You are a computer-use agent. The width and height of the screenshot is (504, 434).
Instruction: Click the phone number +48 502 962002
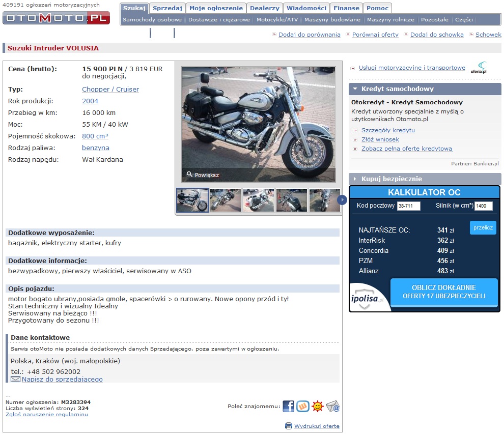tap(53, 372)
